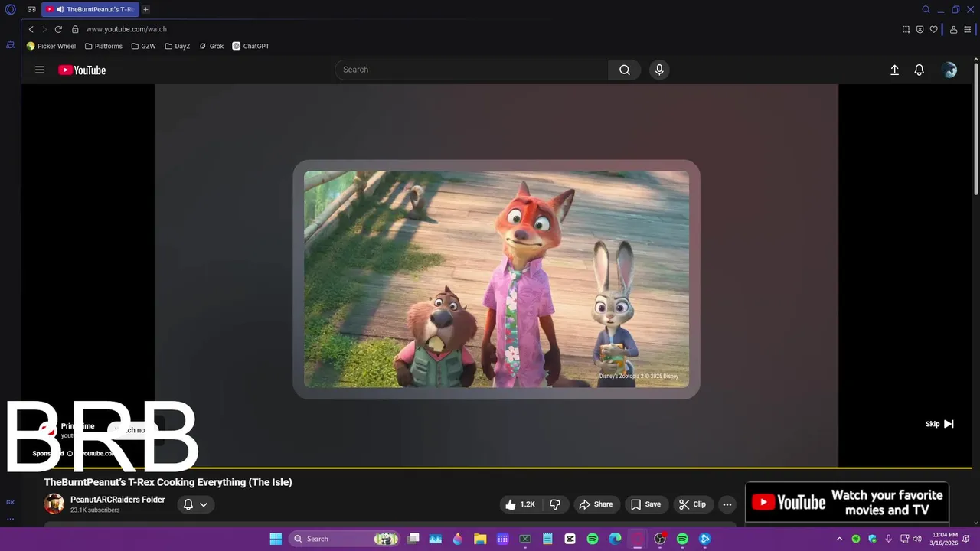Image resolution: width=980 pixels, height=551 pixels.
Task: Open Microsoft Edge from the taskbar
Action: 615,539
